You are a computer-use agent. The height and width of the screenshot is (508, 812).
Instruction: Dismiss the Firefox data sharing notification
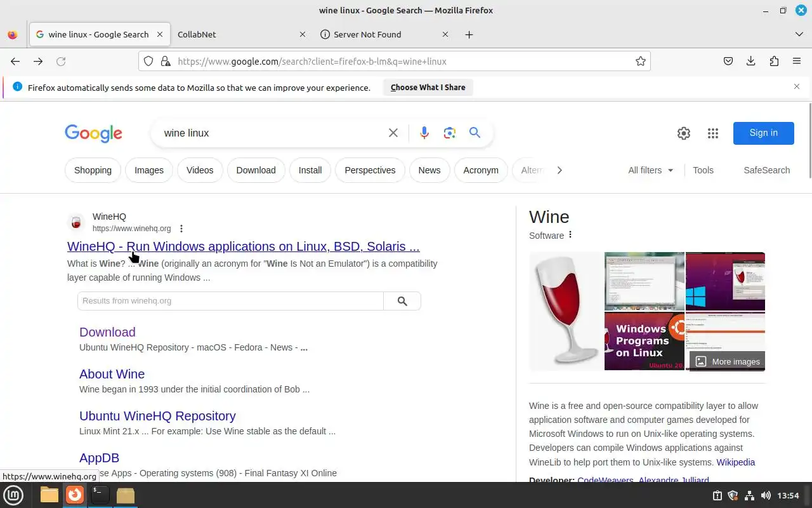[797, 86]
